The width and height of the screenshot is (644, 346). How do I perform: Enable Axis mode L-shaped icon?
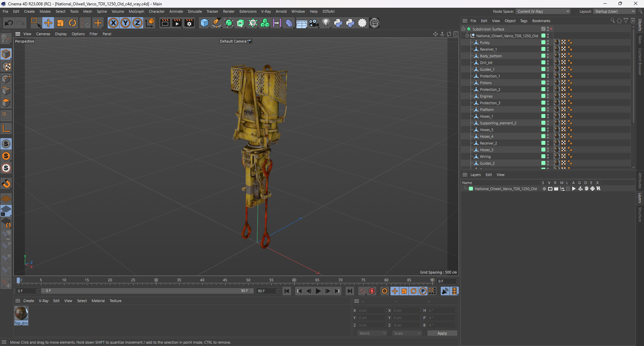[6, 128]
